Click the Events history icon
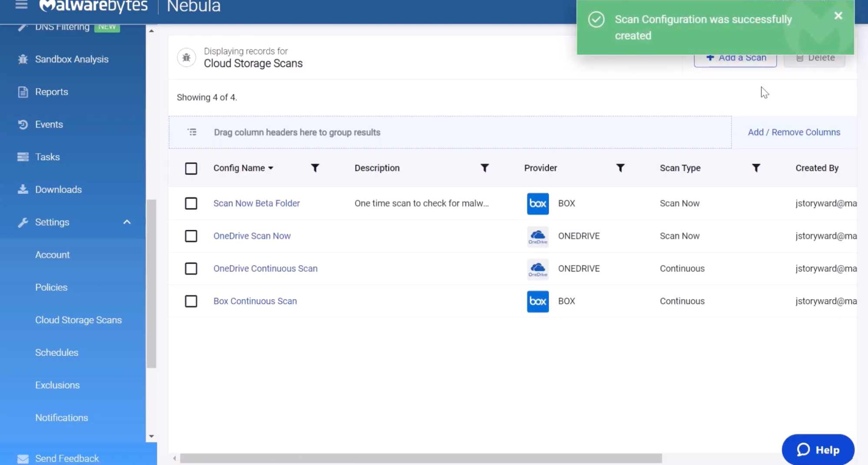 (x=23, y=124)
